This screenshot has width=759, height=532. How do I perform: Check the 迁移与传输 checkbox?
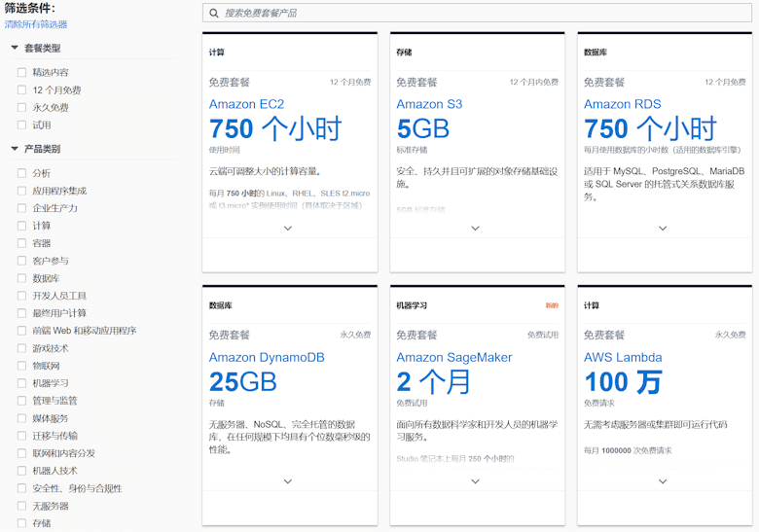coord(21,436)
